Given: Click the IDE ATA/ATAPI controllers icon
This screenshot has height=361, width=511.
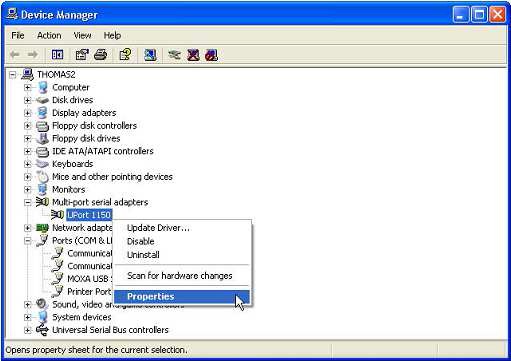Looking at the screenshot, I should (x=42, y=151).
